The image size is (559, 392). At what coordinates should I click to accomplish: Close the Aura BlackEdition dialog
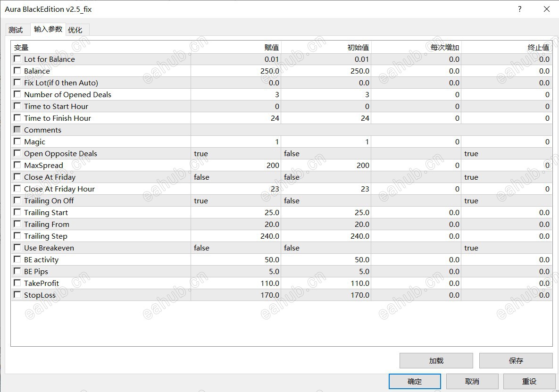[547, 9]
